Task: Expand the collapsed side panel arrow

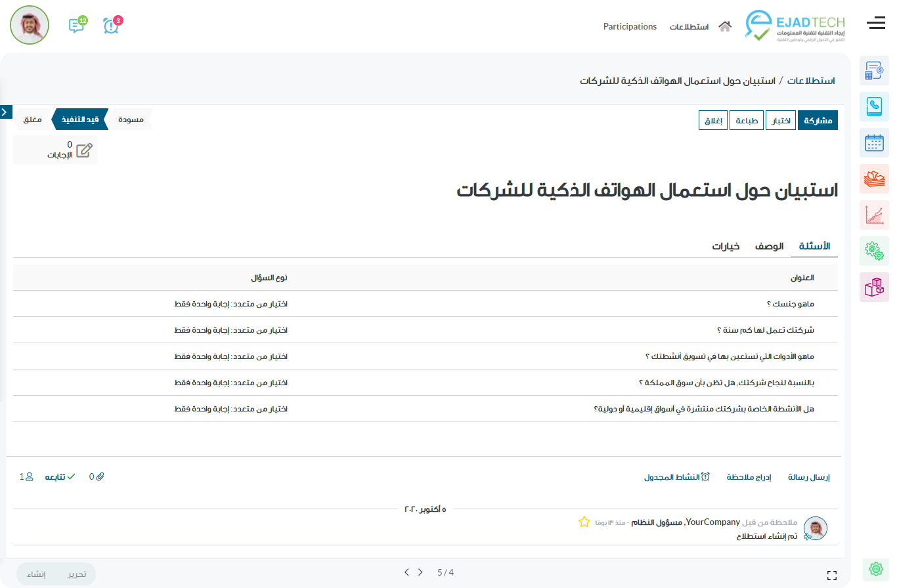Action: [5, 112]
